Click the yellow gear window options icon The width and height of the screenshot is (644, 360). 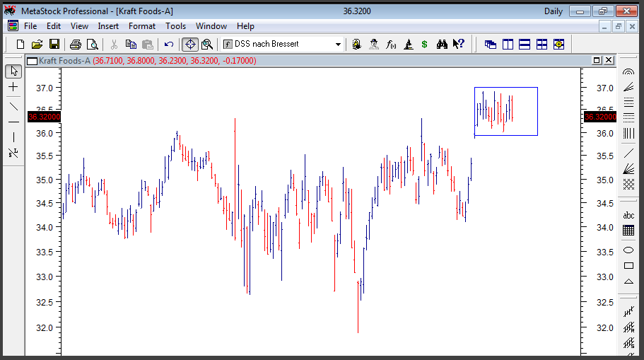[558, 45]
